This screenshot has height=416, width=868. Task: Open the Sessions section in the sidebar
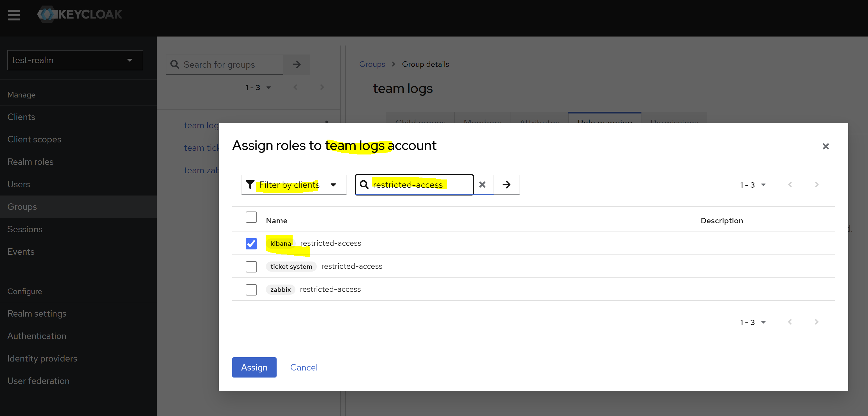pos(25,229)
